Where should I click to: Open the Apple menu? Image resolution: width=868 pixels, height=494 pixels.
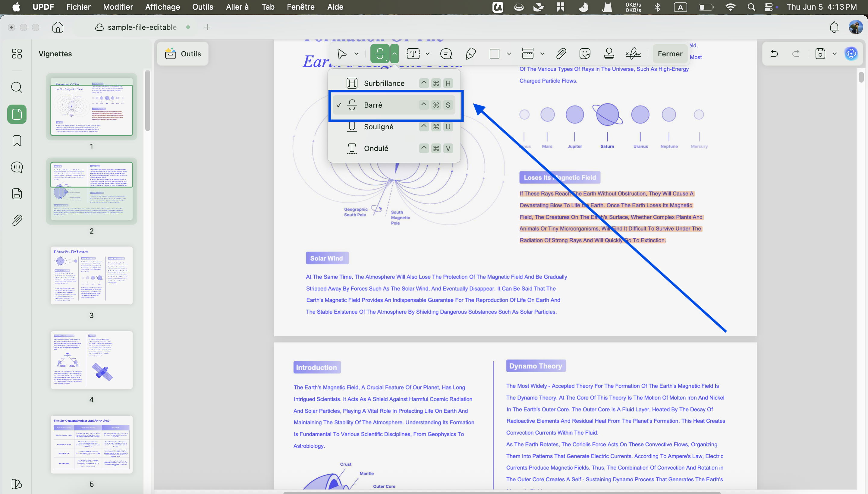[16, 7]
